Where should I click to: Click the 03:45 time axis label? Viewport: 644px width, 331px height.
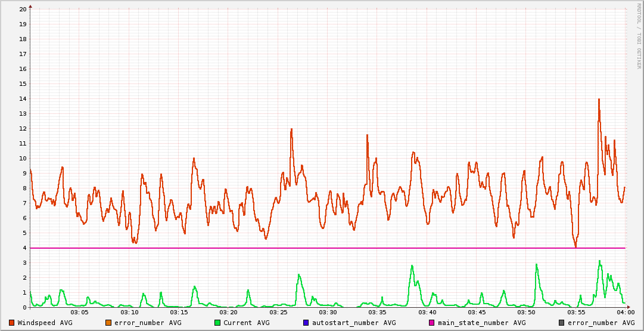click(477, 313)
